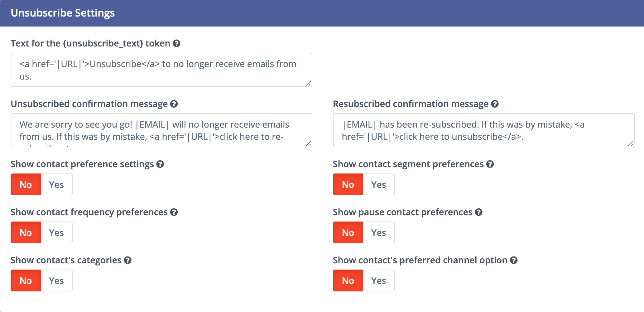Screen dimensions: 644x312
Task: Set contact segment preferences to Yes
Action: (379, 184)
